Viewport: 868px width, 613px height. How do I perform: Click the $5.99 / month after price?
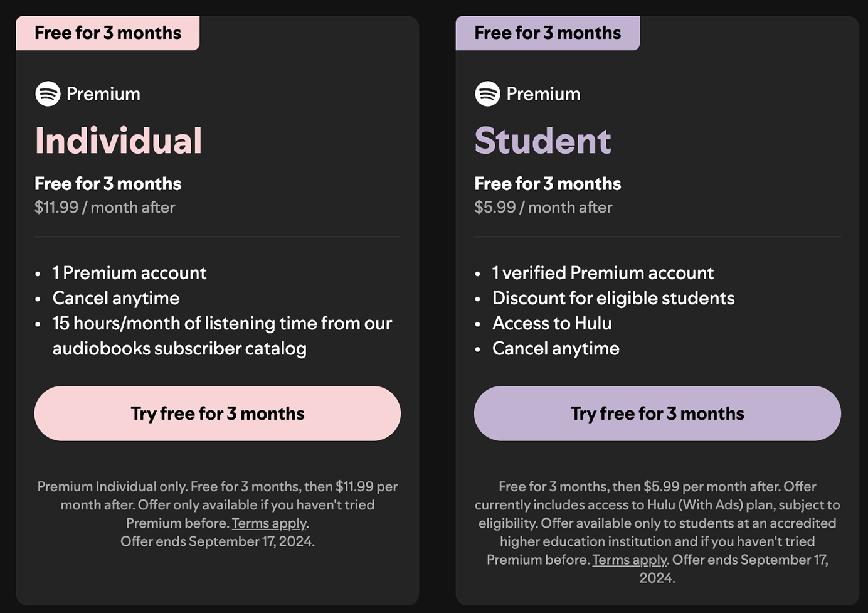pyautogui.click(x=543, y=208)
